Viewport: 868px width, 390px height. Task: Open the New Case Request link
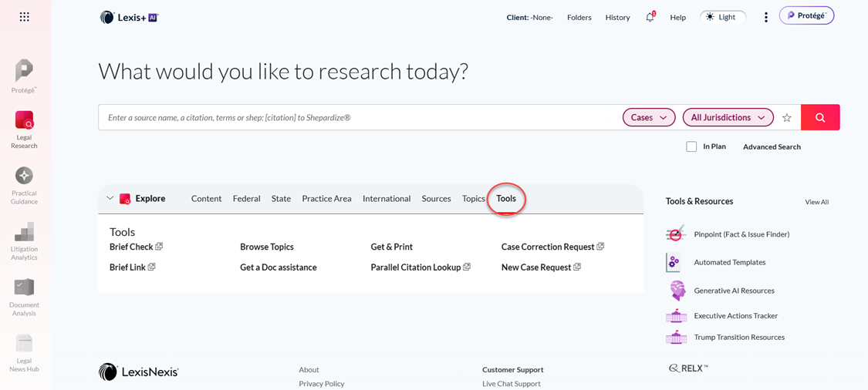(x=536, y=267)
